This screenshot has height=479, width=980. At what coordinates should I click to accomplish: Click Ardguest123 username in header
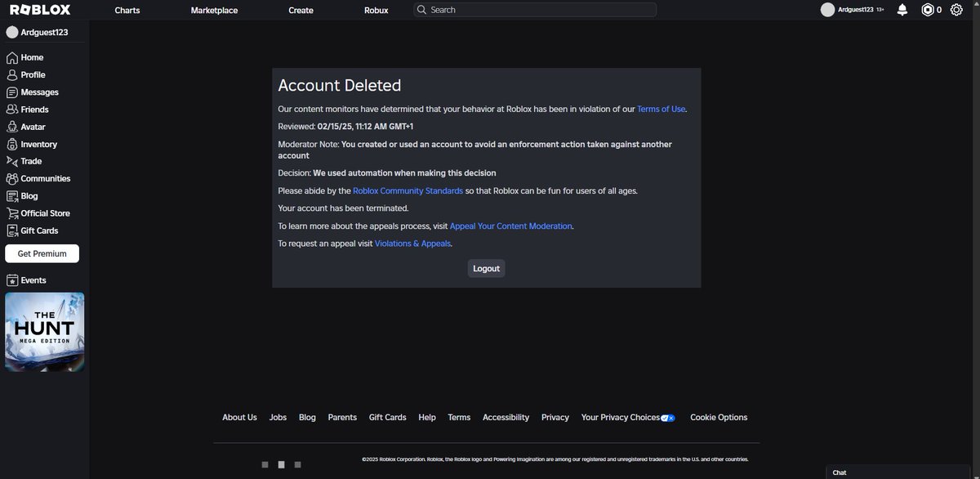click(x=855, y=10)
